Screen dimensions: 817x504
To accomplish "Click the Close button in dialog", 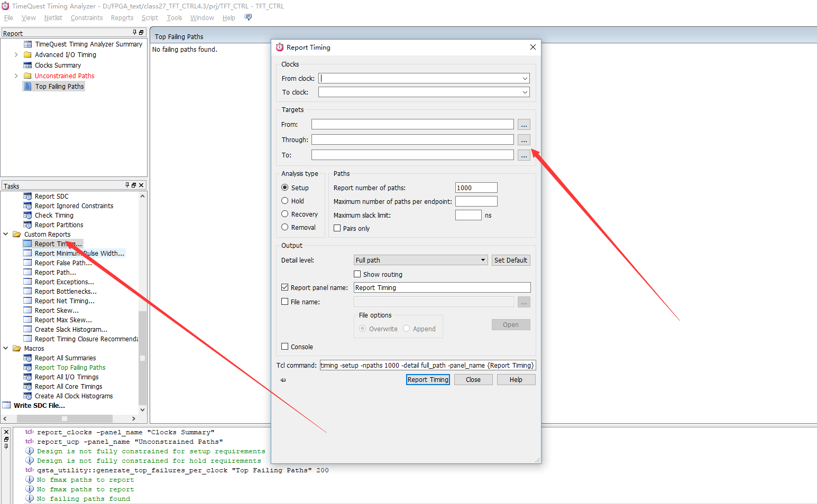I will (x=473, y=379).
